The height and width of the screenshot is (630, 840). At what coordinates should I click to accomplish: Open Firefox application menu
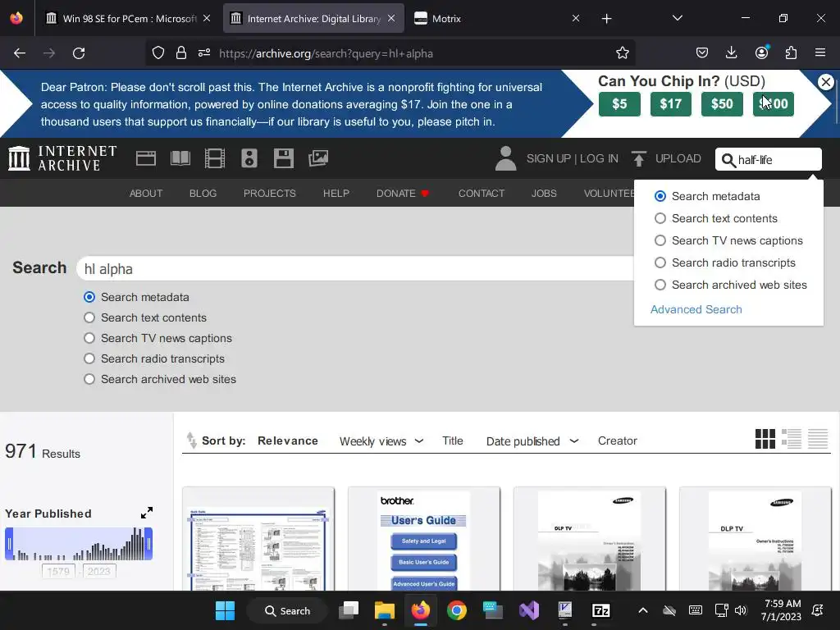(820, 52)
